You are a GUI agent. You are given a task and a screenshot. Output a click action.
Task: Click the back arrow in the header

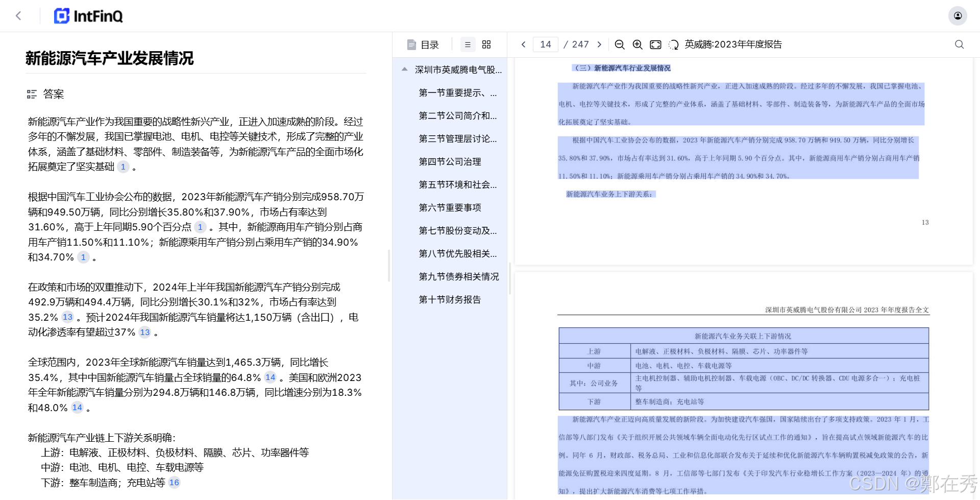[18, 16]
